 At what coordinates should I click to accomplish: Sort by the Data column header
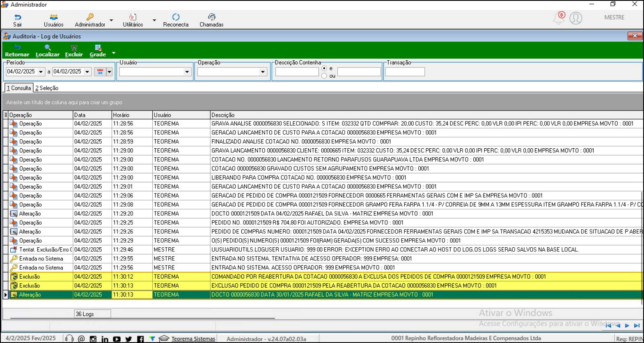pos(92,115)
